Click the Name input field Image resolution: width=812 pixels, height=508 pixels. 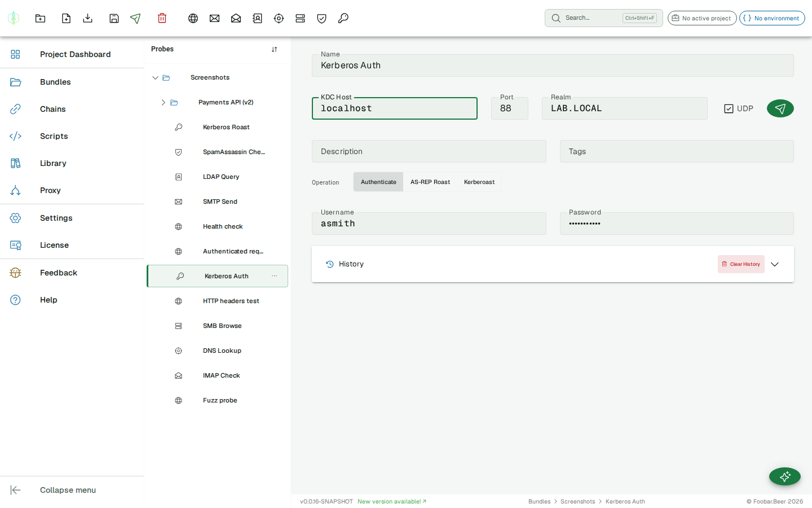553,65
